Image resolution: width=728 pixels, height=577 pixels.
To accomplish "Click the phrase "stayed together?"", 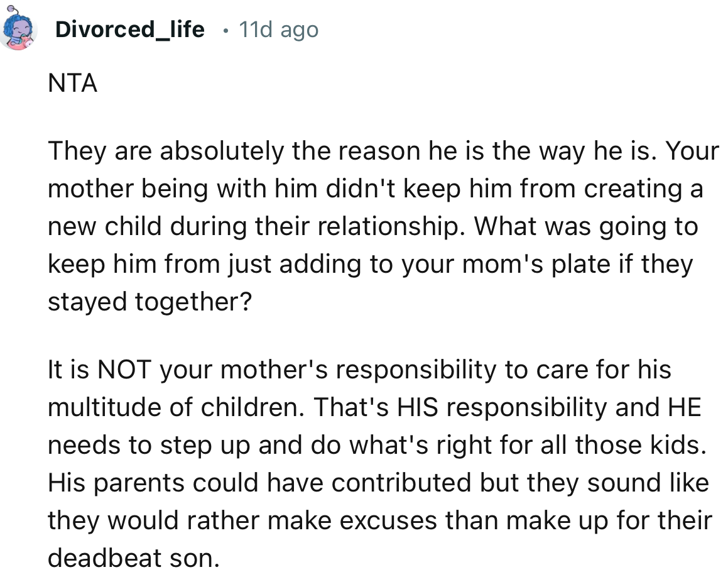I will [x=149, y=302].
